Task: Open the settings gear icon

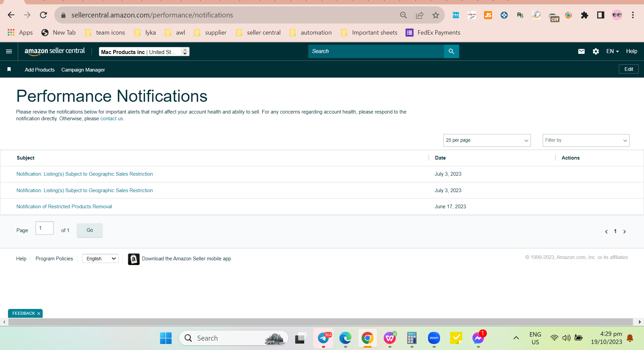Action: pos(596,51)
